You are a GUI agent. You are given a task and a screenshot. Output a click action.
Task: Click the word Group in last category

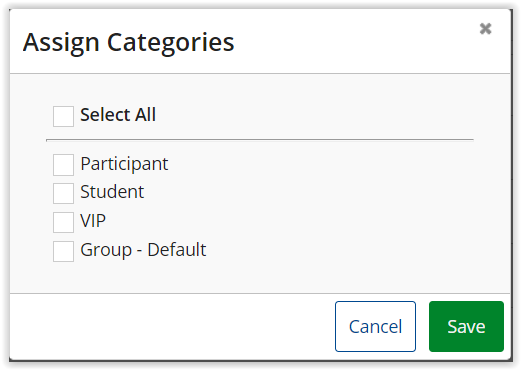[x=106, y=250]
